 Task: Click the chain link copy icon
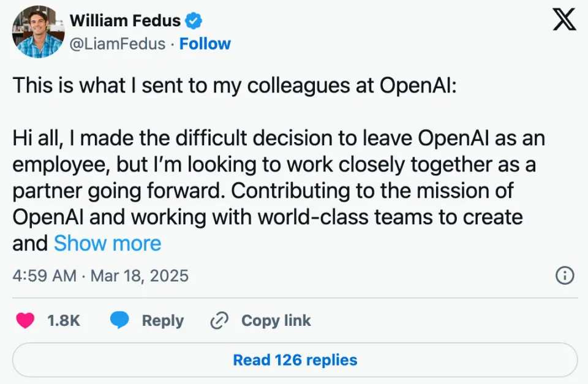219,320
